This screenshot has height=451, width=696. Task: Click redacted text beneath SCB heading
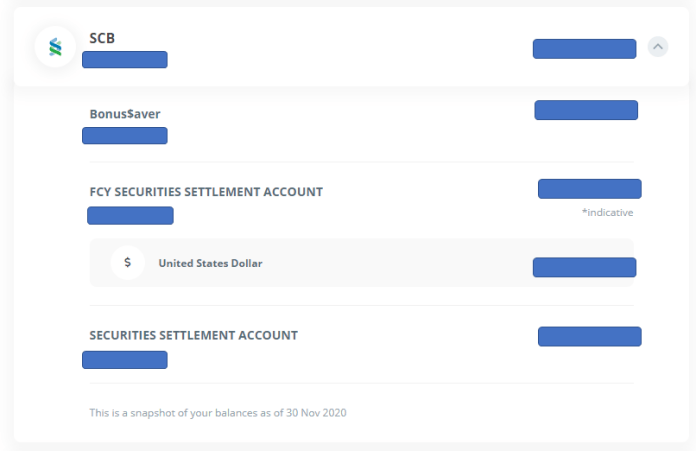(x=125, y=59)
